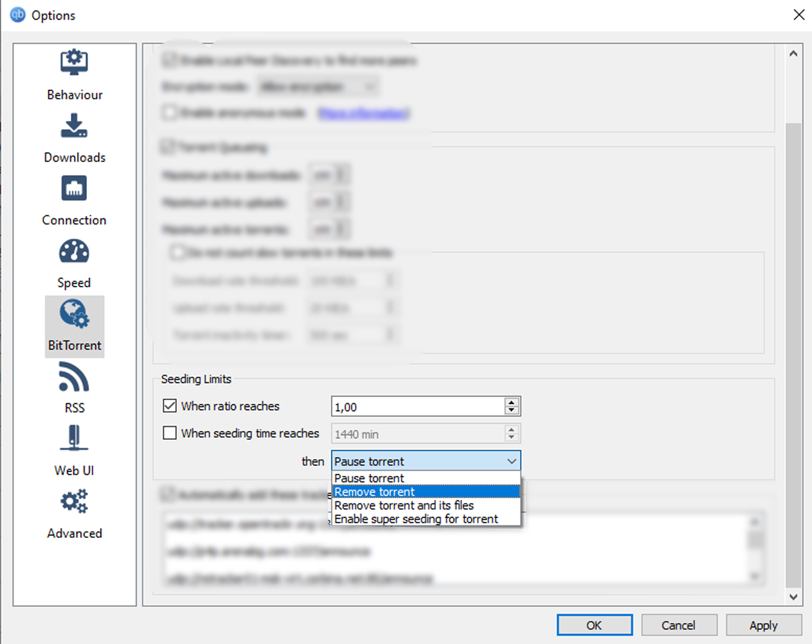Show the Web UI settings page

point(74,451)
